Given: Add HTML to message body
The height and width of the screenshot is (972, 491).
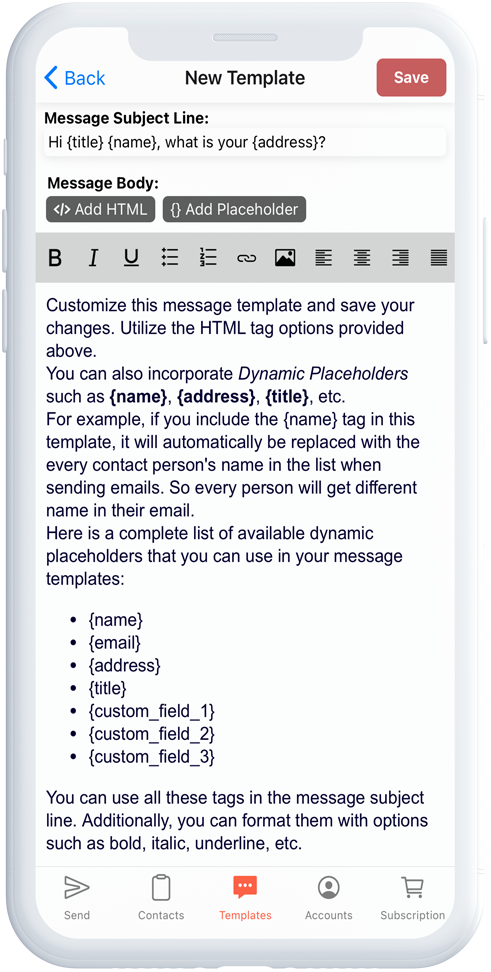Looking at the screenshot, I should (100, 210).
